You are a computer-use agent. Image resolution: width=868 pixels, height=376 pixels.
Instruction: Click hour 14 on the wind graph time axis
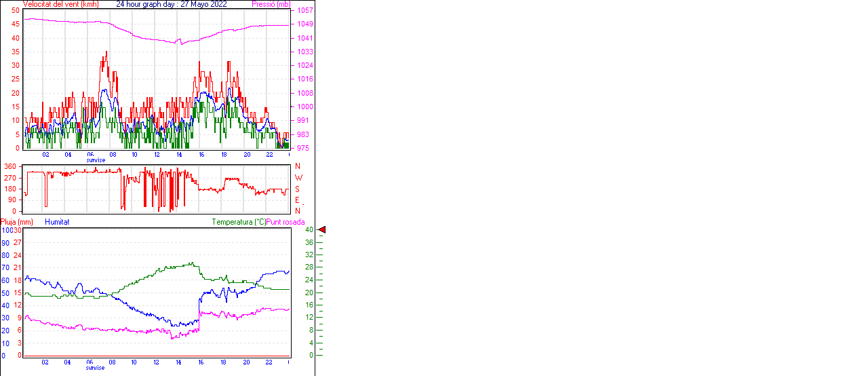[179, 155]
